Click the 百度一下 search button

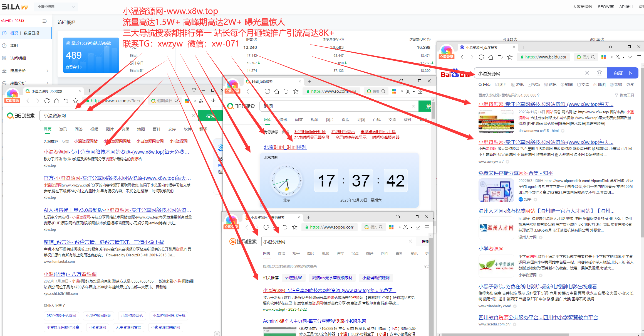(623, 73)
